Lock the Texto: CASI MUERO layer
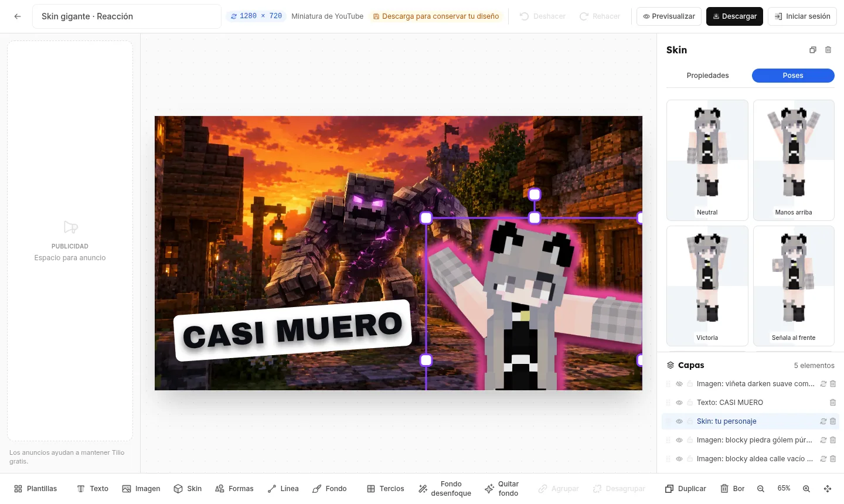 pyautogui.click(x=690, y=403)
